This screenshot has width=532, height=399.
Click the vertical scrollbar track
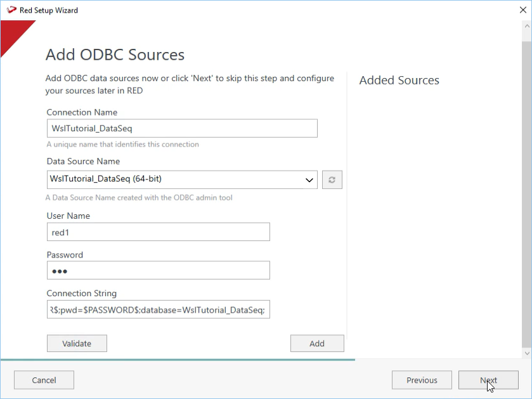coord(527,190)
